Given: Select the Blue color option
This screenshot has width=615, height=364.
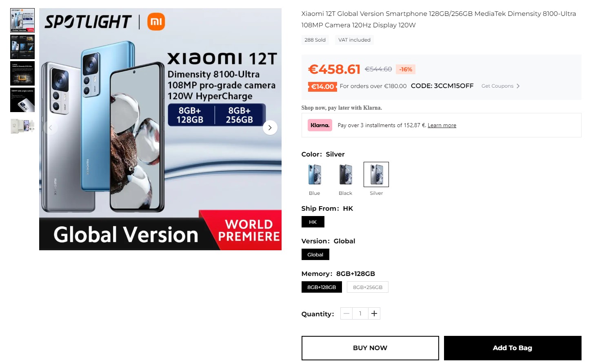Looking at the screenshot, I should (x=314, y=174).
